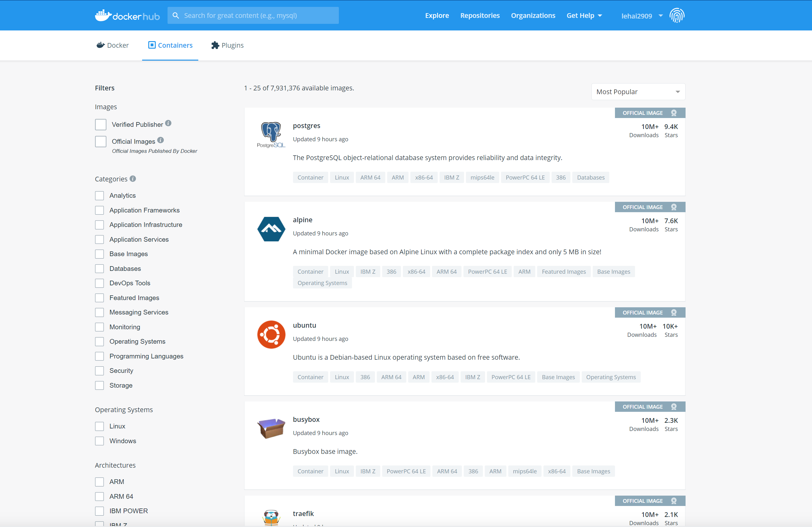The width and height of the screenshot is (812, 527).
Task: Click the PowerPC 64 LE tag on ubuntu
Action: point(511,377)
